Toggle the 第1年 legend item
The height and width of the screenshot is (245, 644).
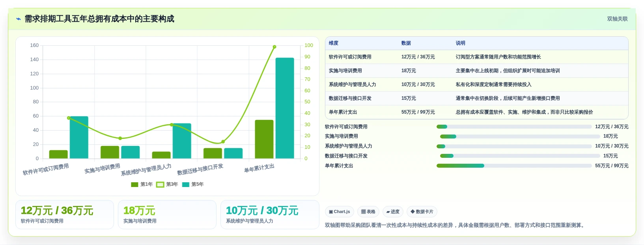[x=142, y=184]
